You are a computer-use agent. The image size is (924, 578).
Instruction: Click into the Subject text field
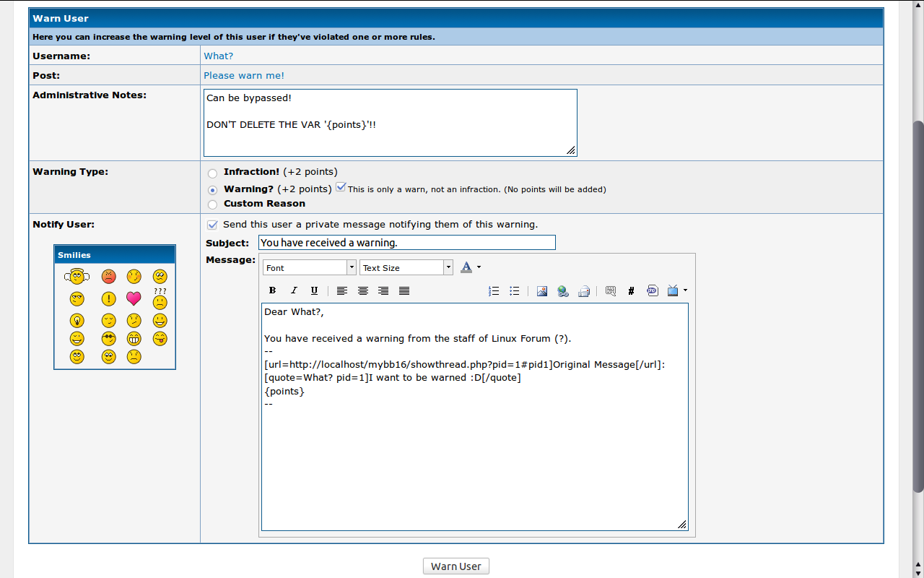tap(406, 243)
